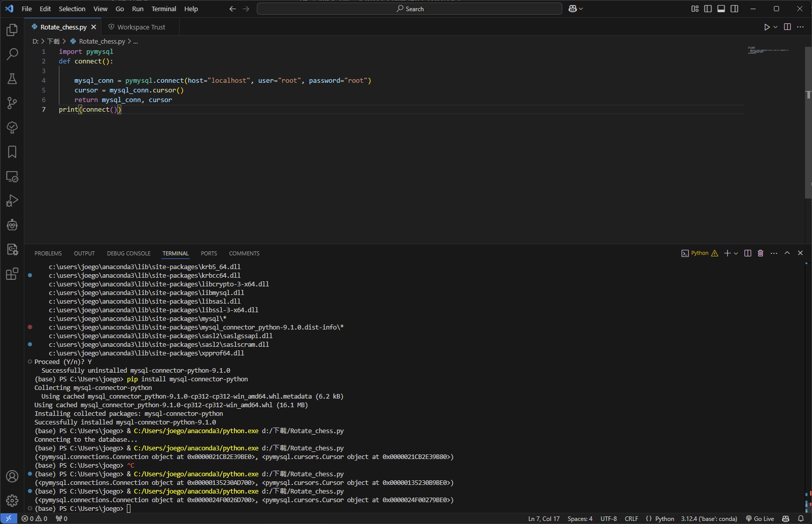This screenshot has height=524, width=812.
Task: Open the Explorer view in activity bar
Action: click(12, 30)
